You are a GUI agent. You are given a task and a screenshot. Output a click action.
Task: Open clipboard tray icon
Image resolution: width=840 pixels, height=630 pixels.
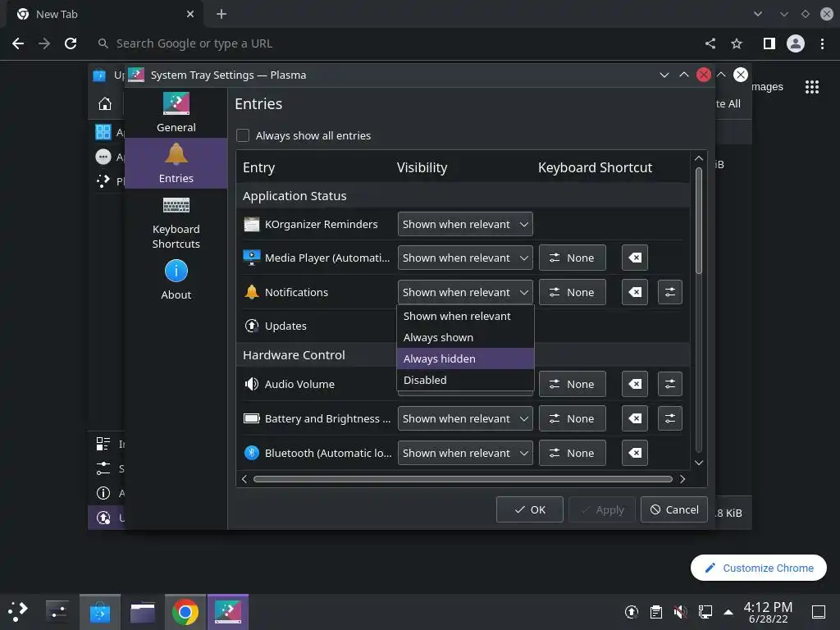pos(656,612)
